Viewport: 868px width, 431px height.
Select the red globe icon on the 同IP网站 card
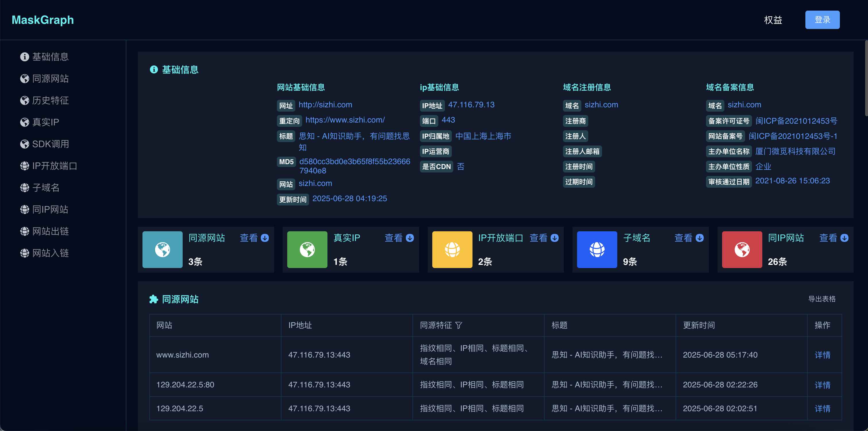[x=742, y=250]
